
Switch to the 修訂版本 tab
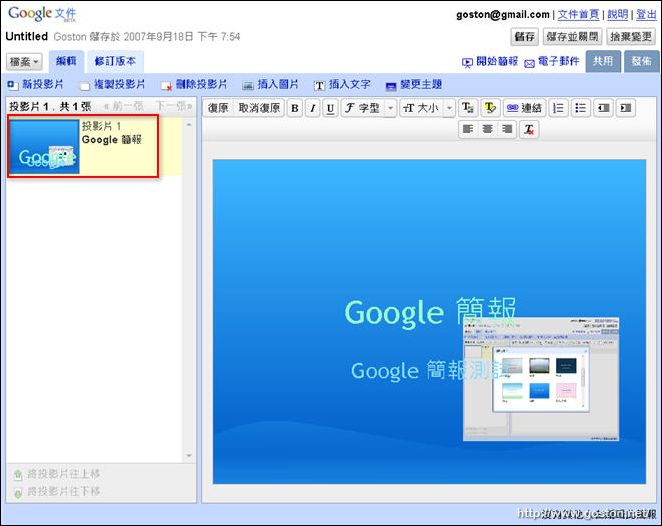tap(115, 61)
